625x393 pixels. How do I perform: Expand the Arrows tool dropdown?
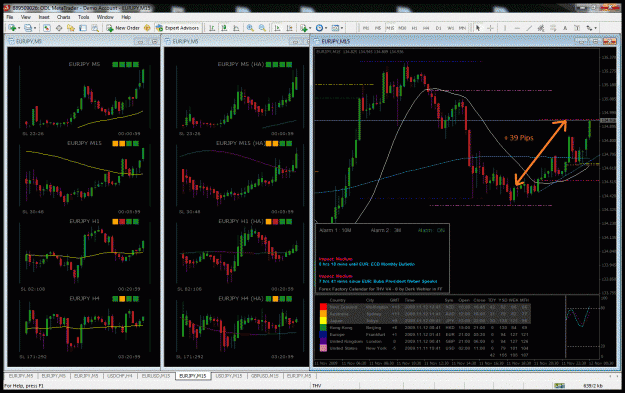[x=596, y=28]
